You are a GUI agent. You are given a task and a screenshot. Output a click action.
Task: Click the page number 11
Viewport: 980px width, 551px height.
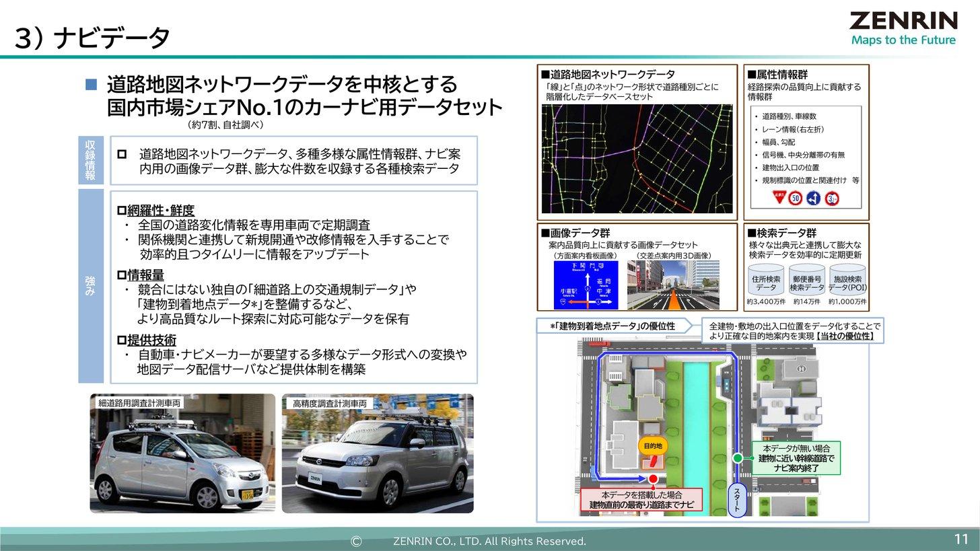tap(961, 539)
